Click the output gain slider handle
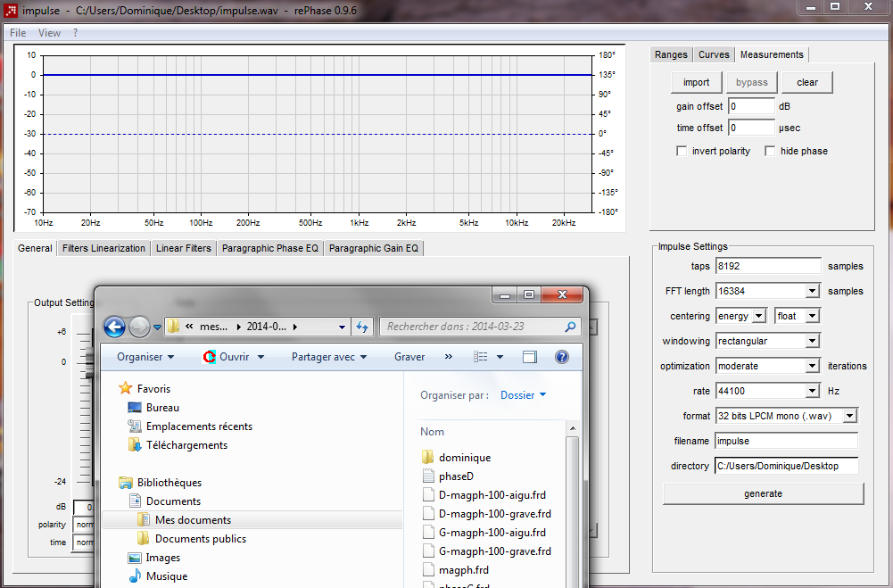This screenshot has height=588, width=893. pos(89,363)
